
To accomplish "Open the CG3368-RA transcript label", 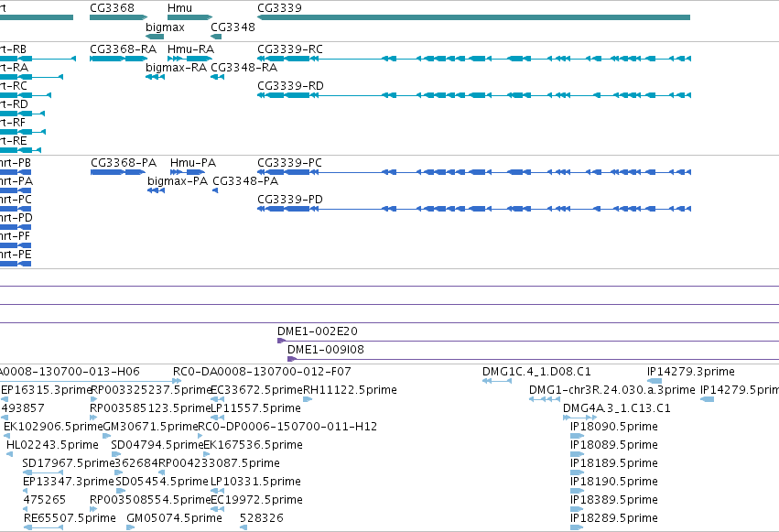I will point(124,49).
